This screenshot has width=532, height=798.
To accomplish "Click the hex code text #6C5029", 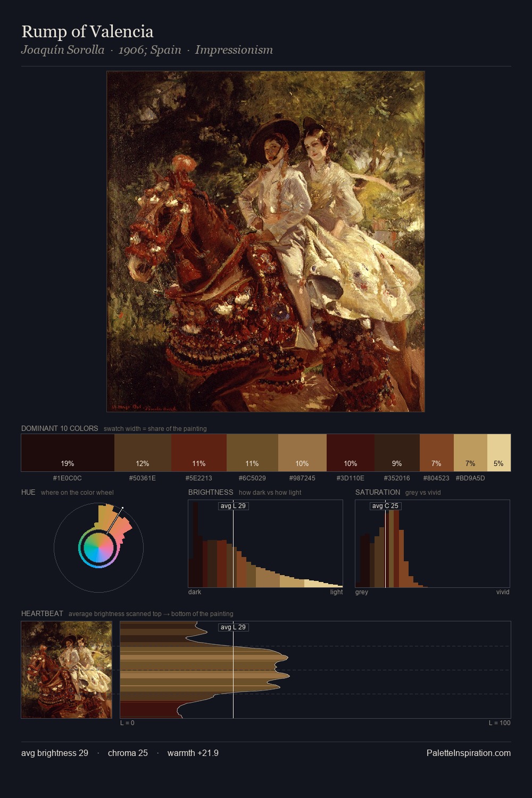I will click(252, 478).
